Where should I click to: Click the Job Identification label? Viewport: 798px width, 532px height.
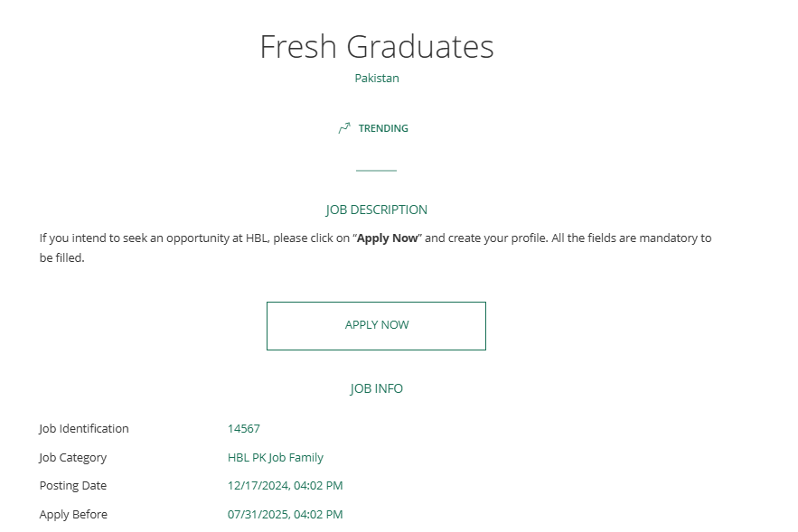(84, 429)
